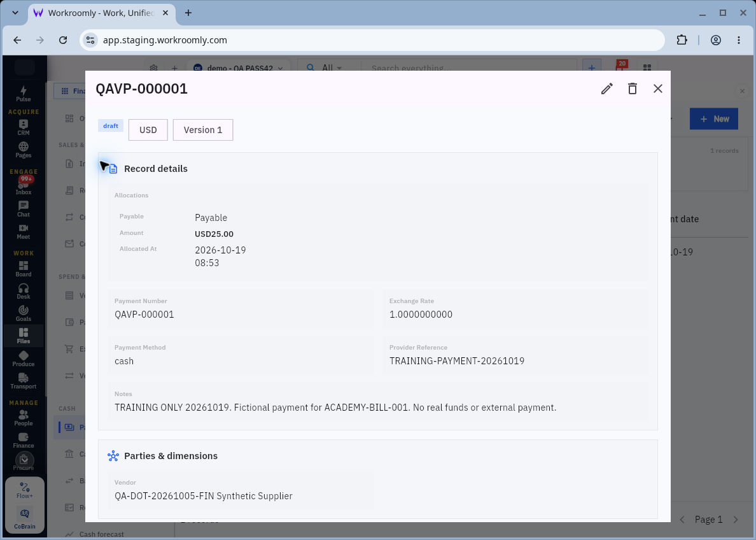Open the All search scope dropdown
The width and height of the screenshot is (756, 540).
[324, 67]
